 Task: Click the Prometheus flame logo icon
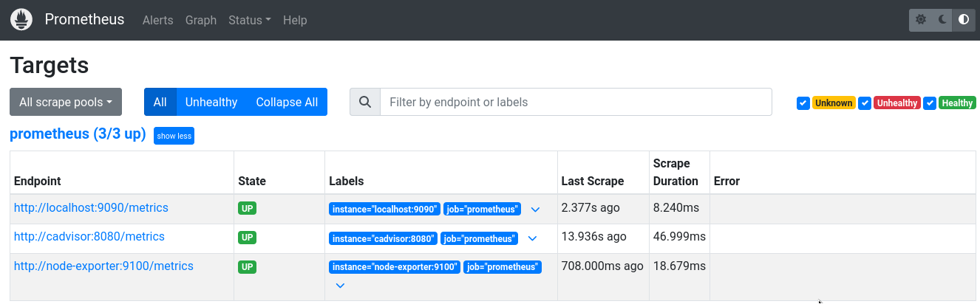(x=21, y=20)
